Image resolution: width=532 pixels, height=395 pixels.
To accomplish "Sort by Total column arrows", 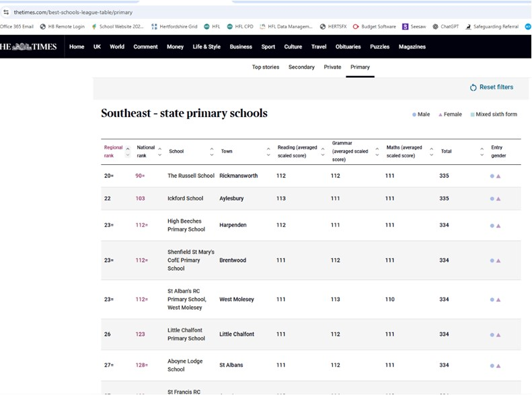I will (x=482, y=151).
